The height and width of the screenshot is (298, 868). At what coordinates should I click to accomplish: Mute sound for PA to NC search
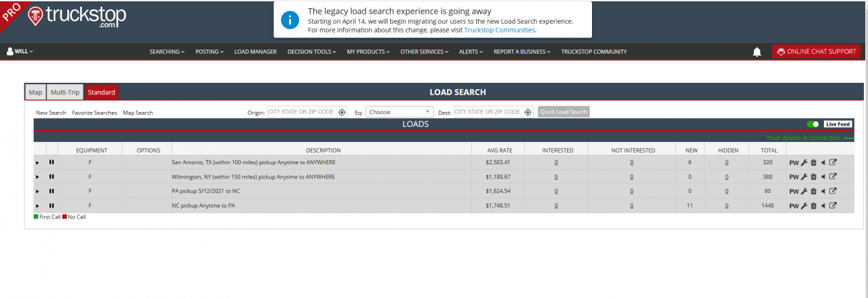tap(823, 191)
